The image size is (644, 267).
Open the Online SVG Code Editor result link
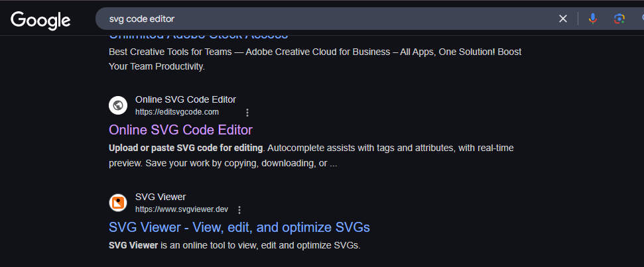[180, 130]
